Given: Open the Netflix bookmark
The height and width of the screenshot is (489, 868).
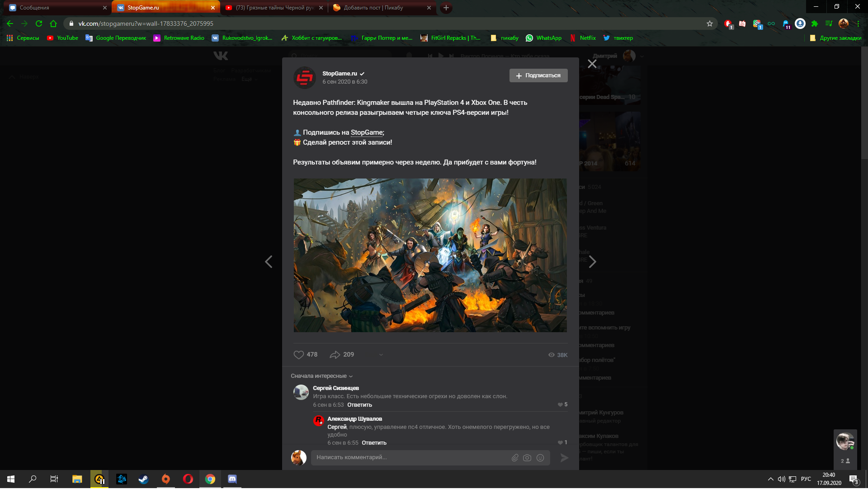Looking at the screenshot, I should tap(583, 38).
